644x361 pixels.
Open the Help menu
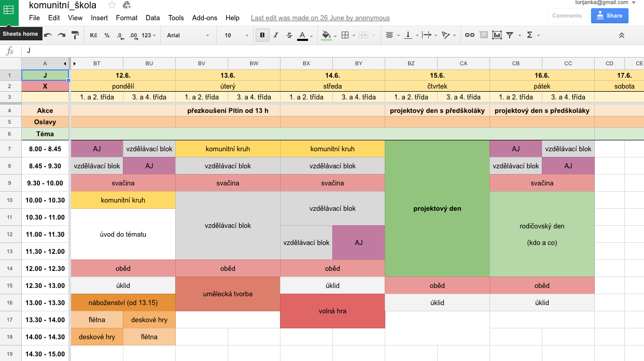232,18
